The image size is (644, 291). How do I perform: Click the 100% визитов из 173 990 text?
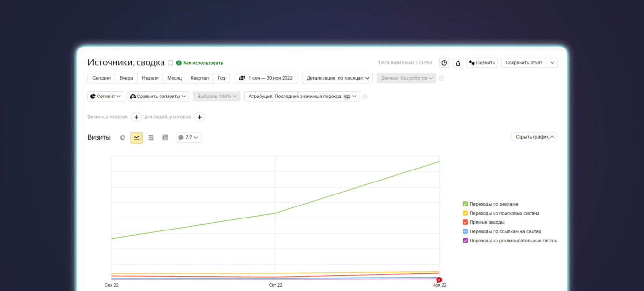tap(405, 63)
